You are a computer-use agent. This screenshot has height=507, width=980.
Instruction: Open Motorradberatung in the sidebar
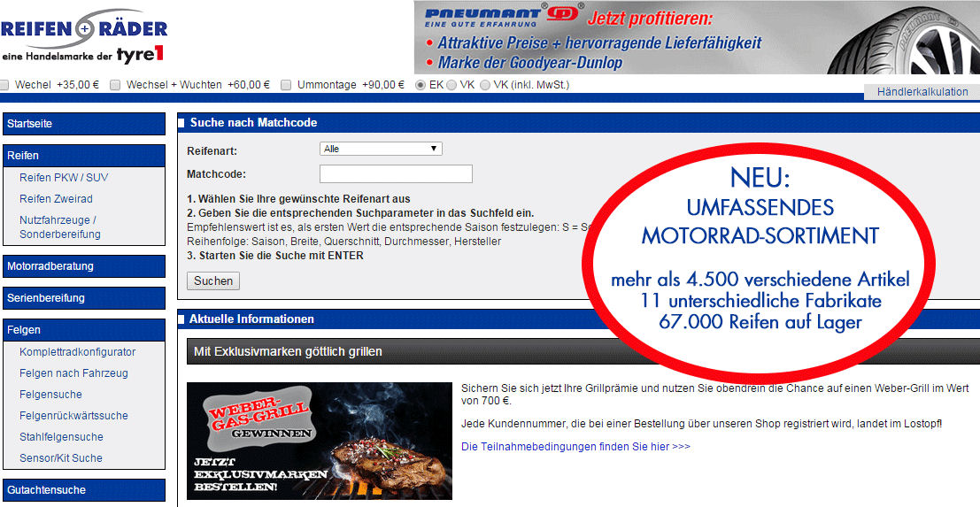pos(84,266)
